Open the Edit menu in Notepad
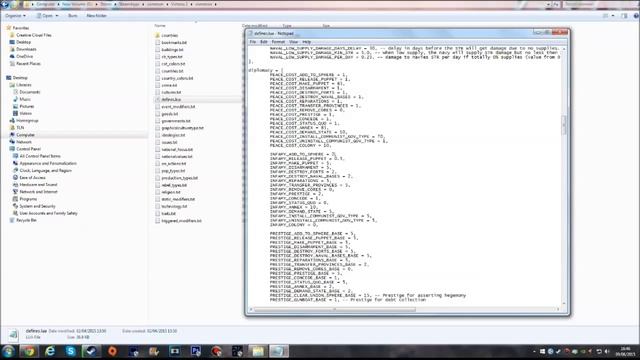Viewport: 640px width, 360px height. coord(264,42)
